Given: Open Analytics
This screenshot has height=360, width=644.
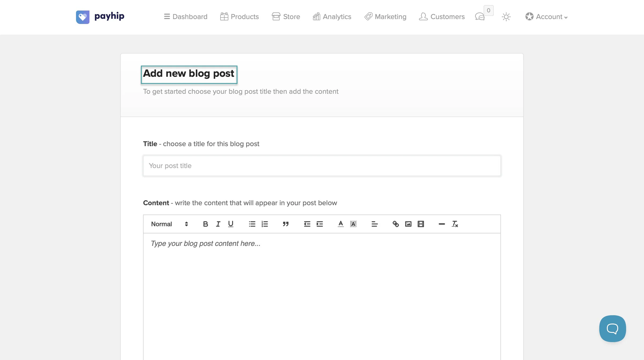Looking at the screenshot, I should (332, 17).
